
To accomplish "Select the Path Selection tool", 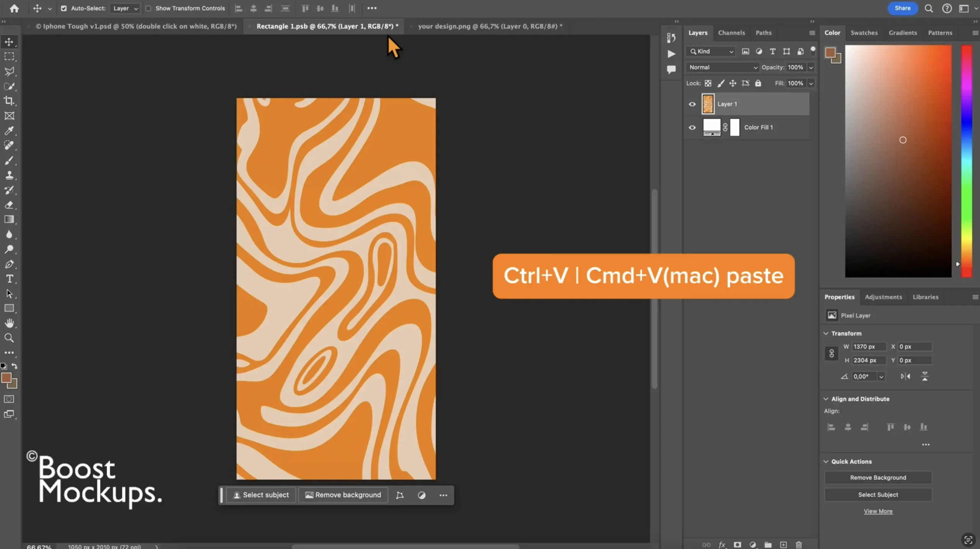I will click(9, 294).
